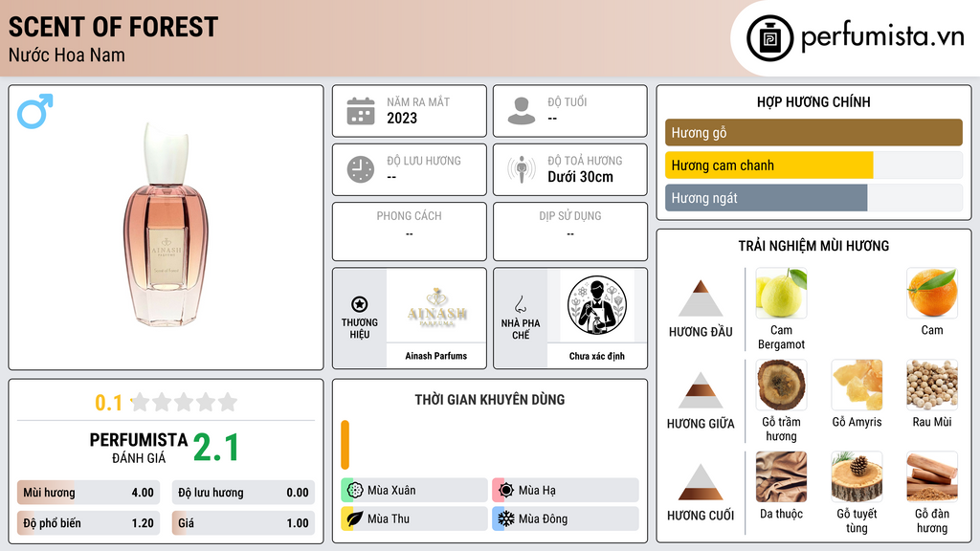The width and height of the screenshot is (980, 551).
Task: Click the Hương đầu pyramid icon
Action: pyautogui.click(x=701, y=298)
